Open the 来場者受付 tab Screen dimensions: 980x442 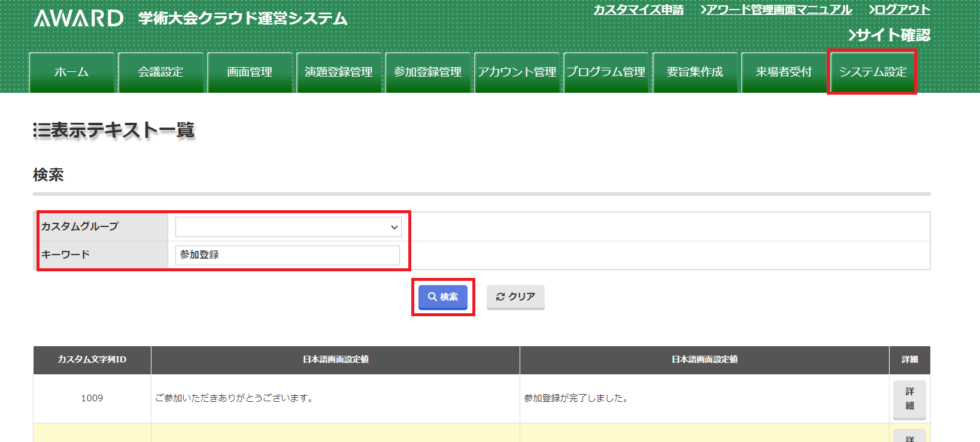pos(784,72)
